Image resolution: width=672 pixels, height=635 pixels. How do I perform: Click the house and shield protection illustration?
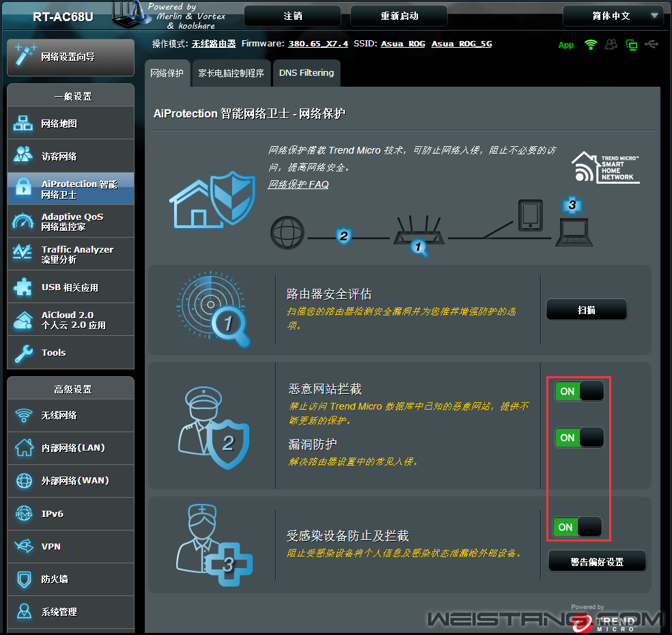[x=212, y=199]
